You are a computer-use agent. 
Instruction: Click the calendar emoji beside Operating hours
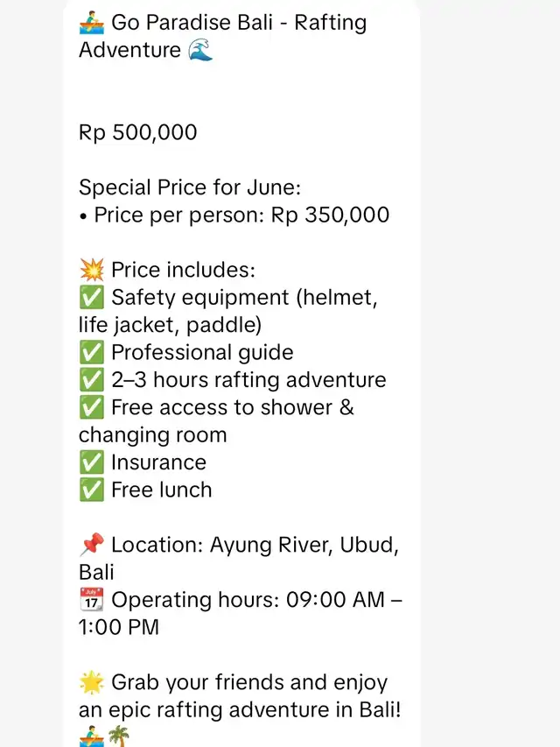pyautogui.click(x=91, y=599)
